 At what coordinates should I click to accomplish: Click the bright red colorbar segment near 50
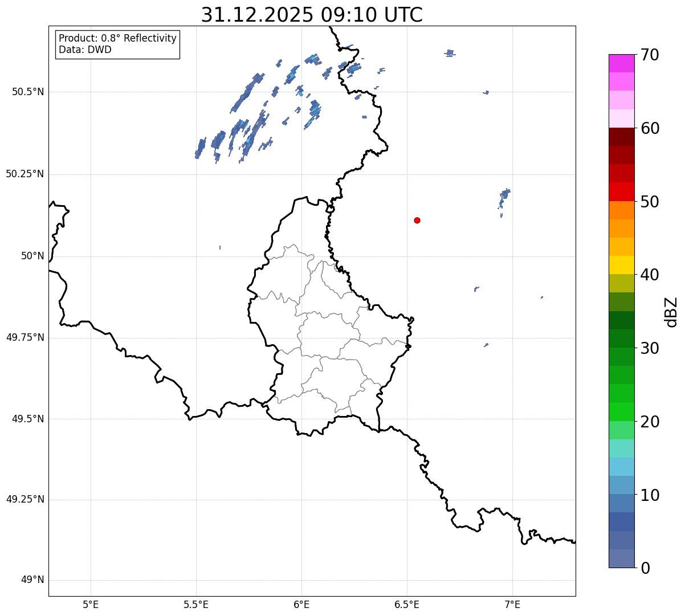click(x=621, y=192)
